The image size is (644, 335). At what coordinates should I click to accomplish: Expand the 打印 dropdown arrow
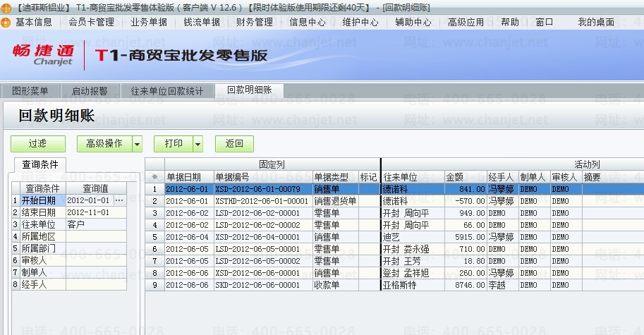pyautogui.click(x=198, y=144)
